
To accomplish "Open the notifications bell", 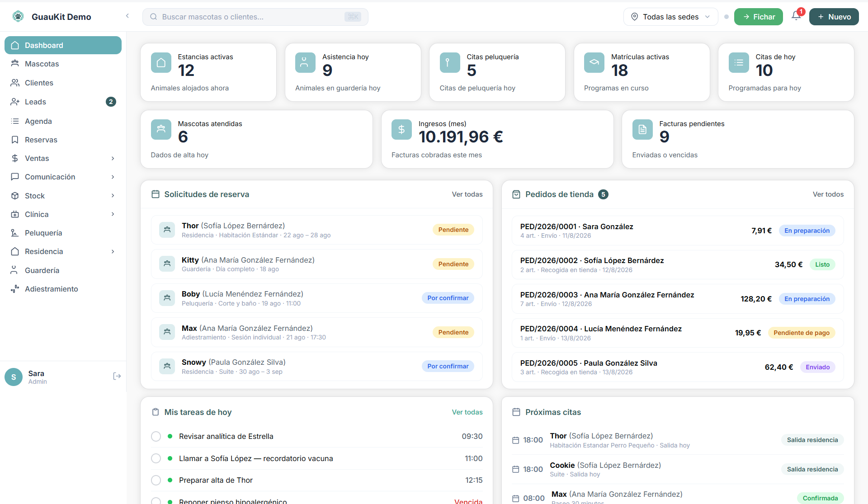I will click(x=797, y=16).
